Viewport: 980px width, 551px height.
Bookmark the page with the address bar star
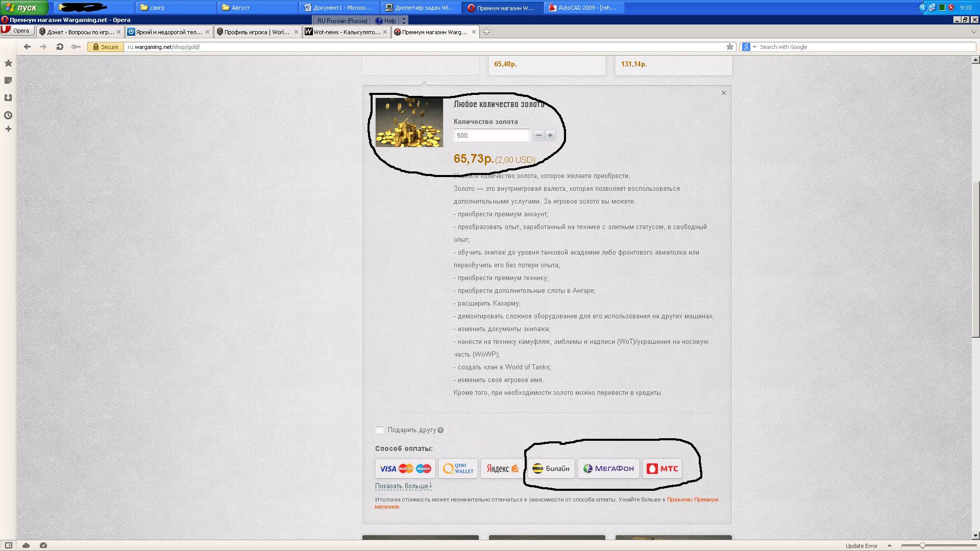coord(730,47)
